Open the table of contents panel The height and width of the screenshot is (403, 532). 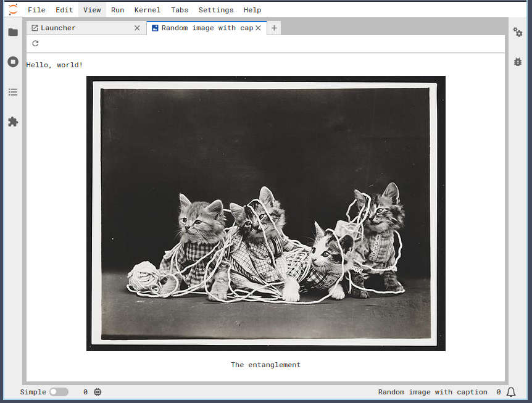click(13, 91)
